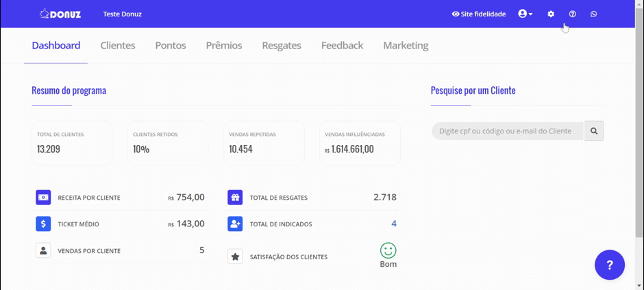This screenshot has width=644, height=290.
Task: Click Total de Indicados value 4
Action: pyautogui.click(x=394, y=224)
